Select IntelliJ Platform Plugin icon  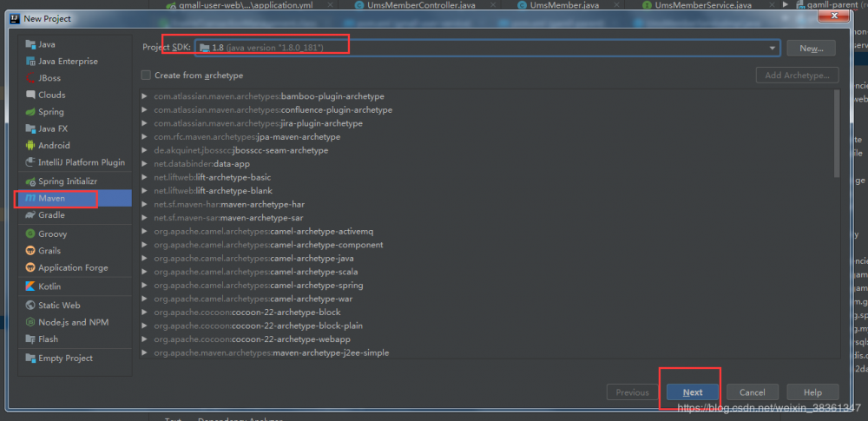tap(30, 162)
